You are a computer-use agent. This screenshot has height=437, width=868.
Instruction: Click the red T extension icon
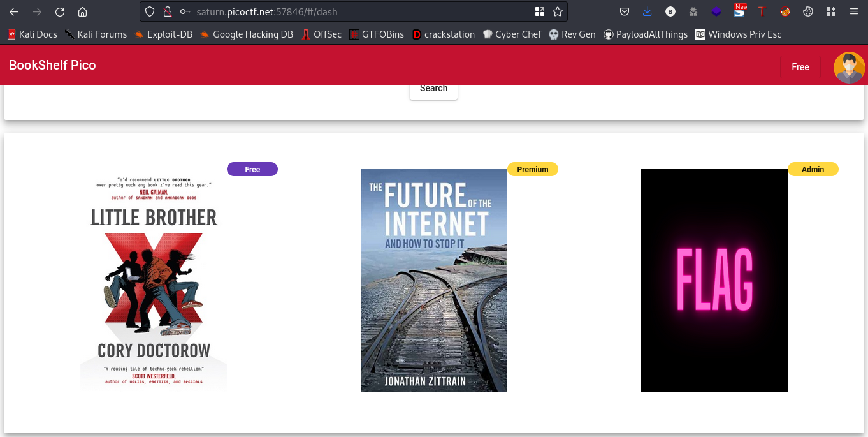click(x=762, y=11)
